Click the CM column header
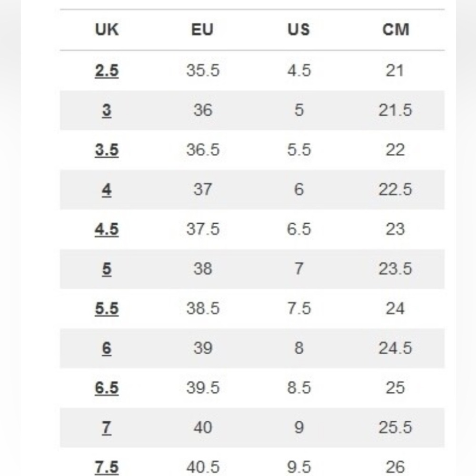 tap(396, 30)
